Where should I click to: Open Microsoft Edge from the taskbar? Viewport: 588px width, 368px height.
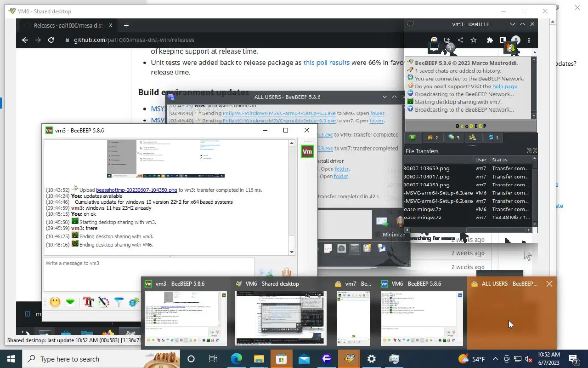[x=236, y=359]
